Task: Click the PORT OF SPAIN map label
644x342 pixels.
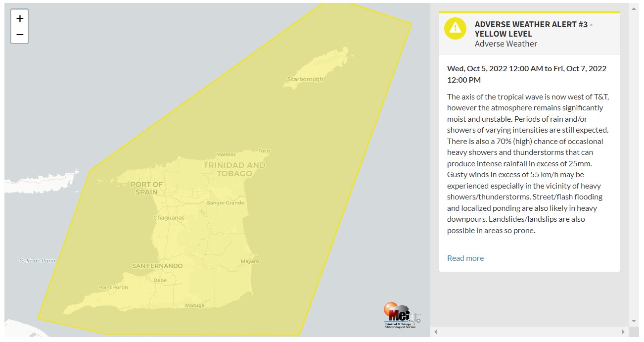Action: (146, 188)
